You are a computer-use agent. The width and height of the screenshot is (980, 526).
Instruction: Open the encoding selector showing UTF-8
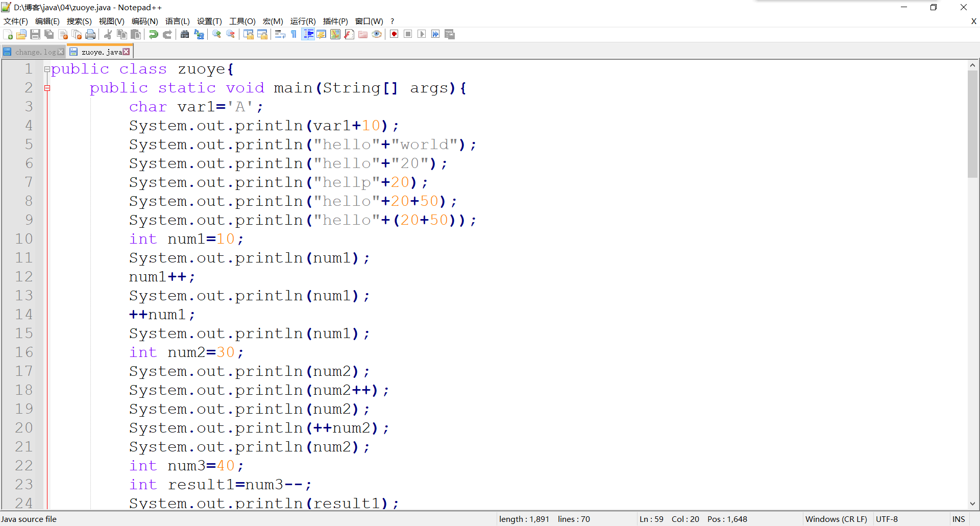[887, 519]
